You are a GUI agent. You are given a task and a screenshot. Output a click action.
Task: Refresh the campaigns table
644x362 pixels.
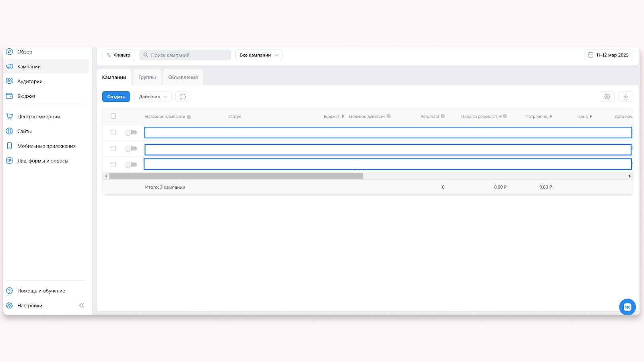click(183, 97)
